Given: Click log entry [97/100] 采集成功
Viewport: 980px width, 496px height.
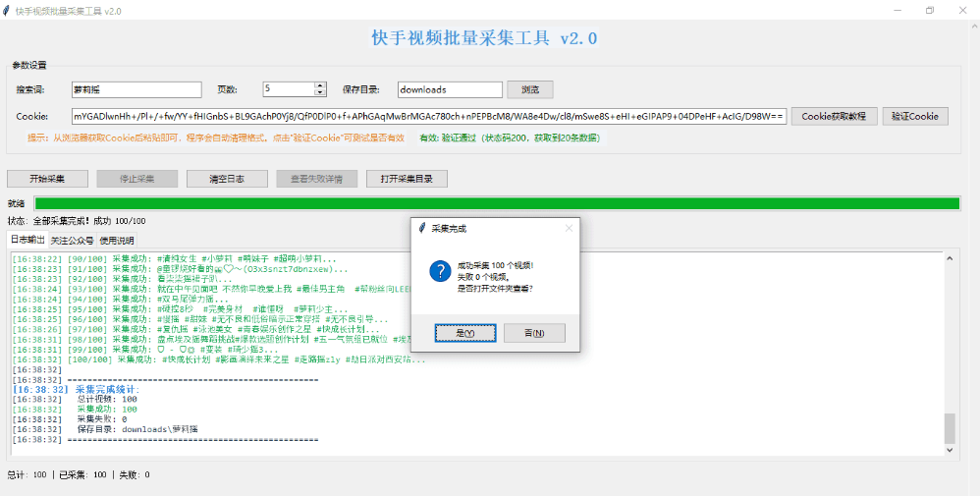Looking at the screenshot, I should click(195, 329).
